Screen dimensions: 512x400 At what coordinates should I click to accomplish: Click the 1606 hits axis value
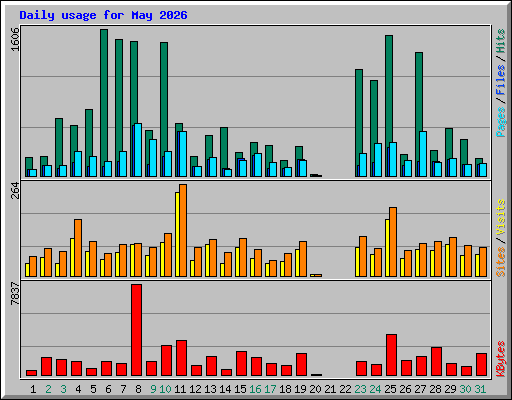pyautogui.click(x=15, y=39)
